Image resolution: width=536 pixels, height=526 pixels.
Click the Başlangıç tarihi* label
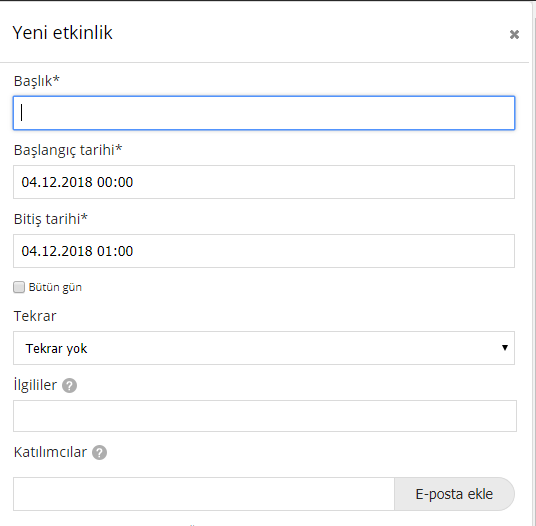[x=68, y=150]
